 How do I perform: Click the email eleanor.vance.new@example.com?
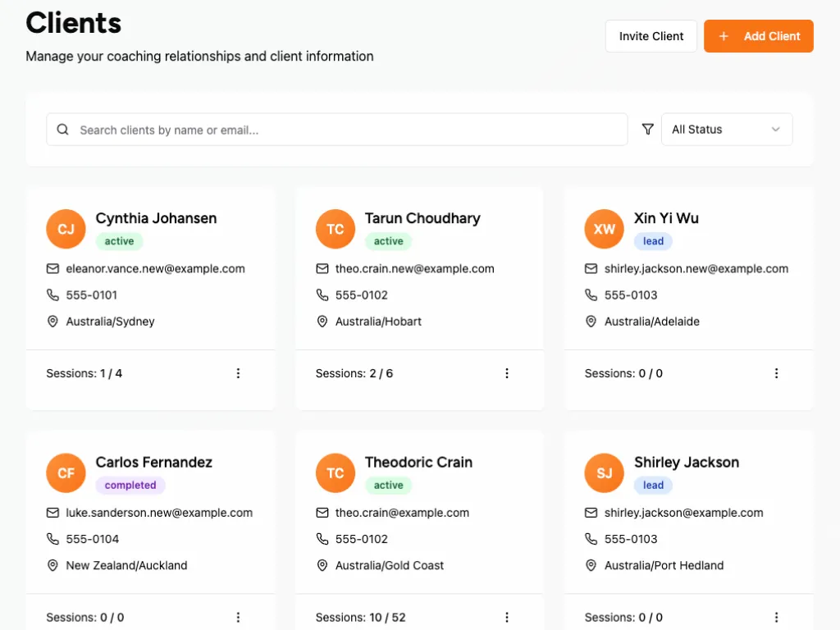click(155, 268)
